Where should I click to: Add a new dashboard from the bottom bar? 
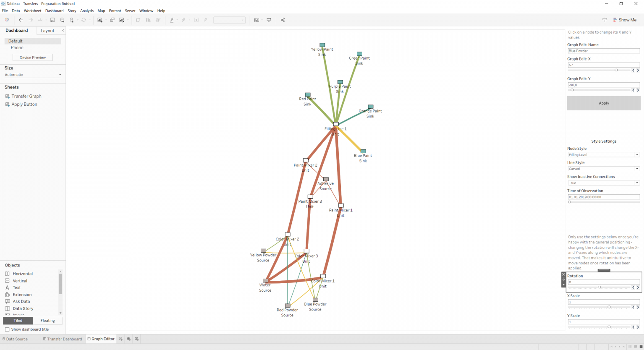coord(129,339)
